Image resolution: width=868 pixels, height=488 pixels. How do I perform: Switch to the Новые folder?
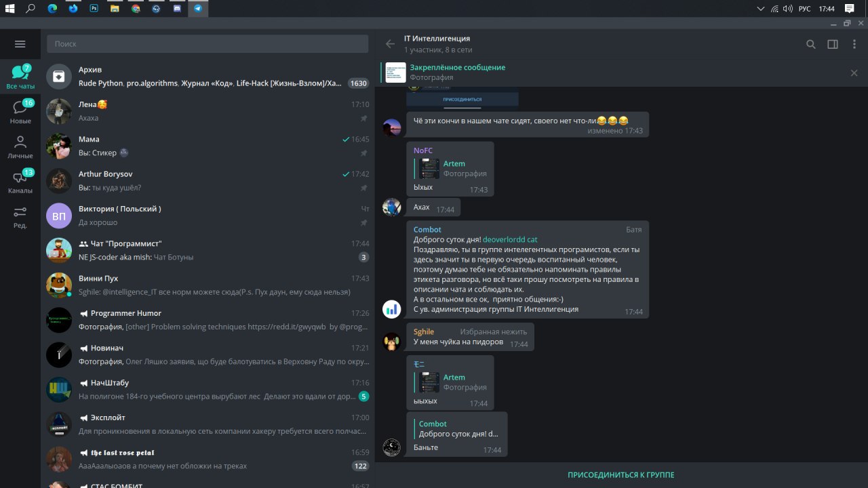(20, 112)
